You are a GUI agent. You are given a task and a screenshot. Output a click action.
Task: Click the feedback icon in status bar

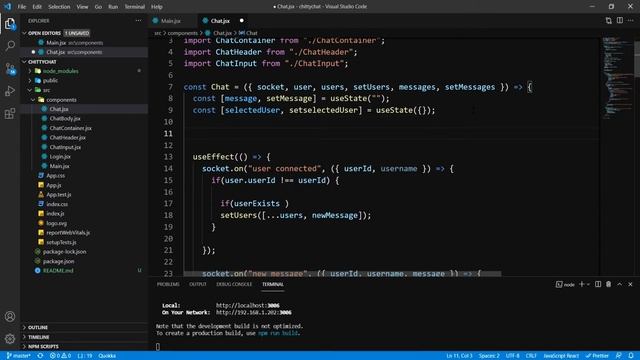click(619, 356)
